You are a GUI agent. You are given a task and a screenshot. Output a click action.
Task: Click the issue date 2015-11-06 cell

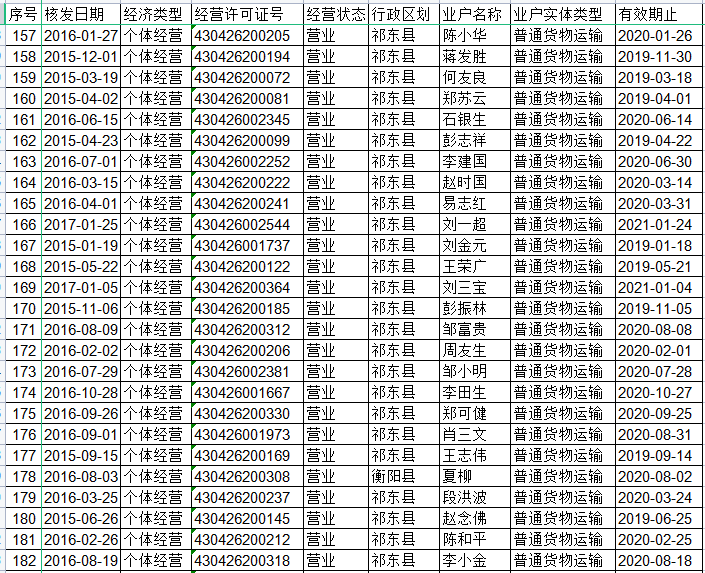point(80,309)
